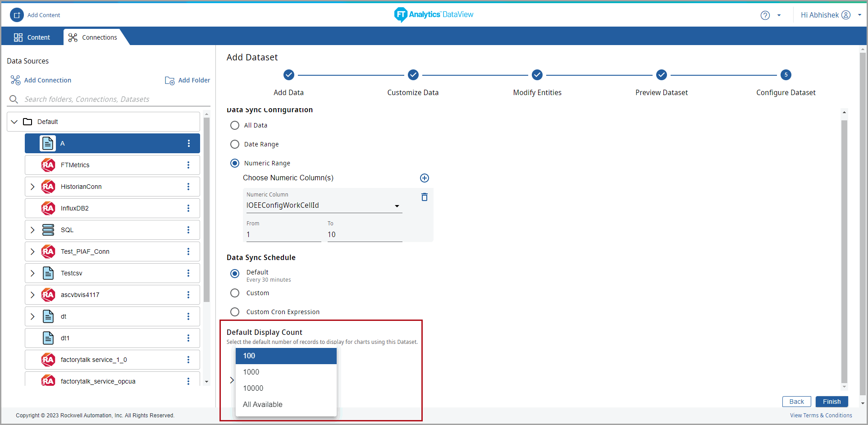Image resolution: width=868 pixels, height=425 pixels.
Task: Add another numeric column with plus icon
Action: [x=424, y=178]
